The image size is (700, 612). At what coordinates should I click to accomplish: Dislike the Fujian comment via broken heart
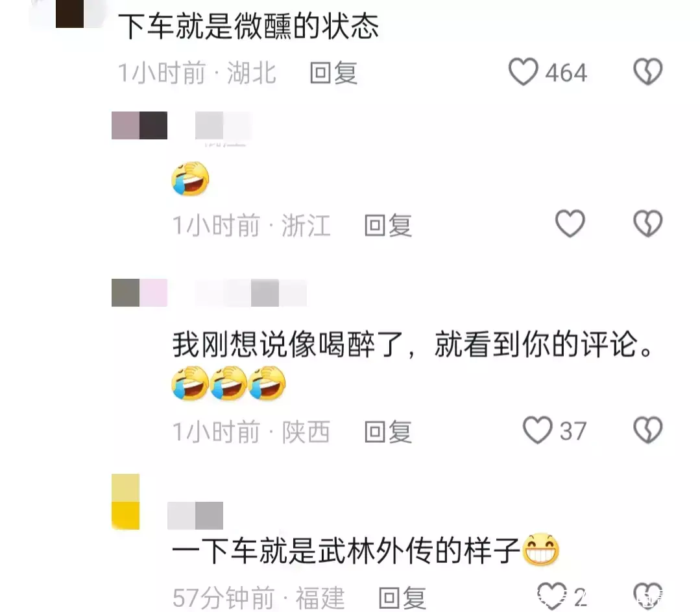coord(647,596)
